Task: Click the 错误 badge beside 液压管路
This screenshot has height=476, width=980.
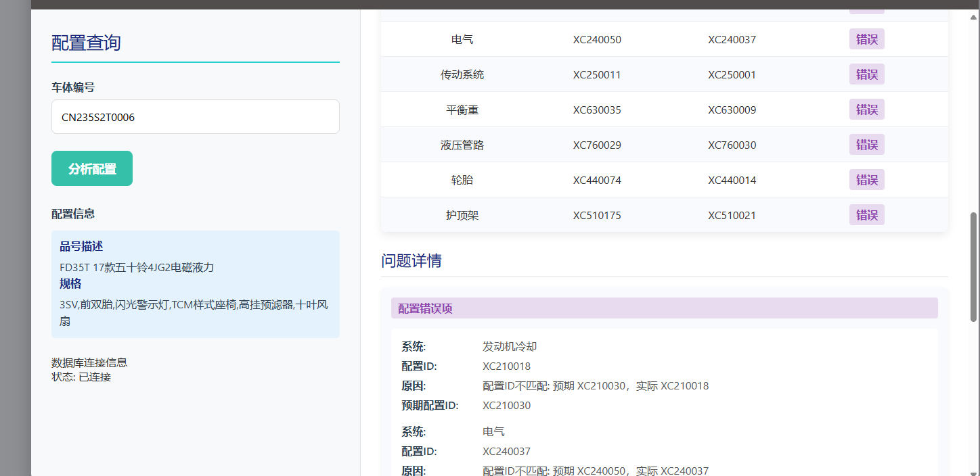Action: click(x=866, y=145)
